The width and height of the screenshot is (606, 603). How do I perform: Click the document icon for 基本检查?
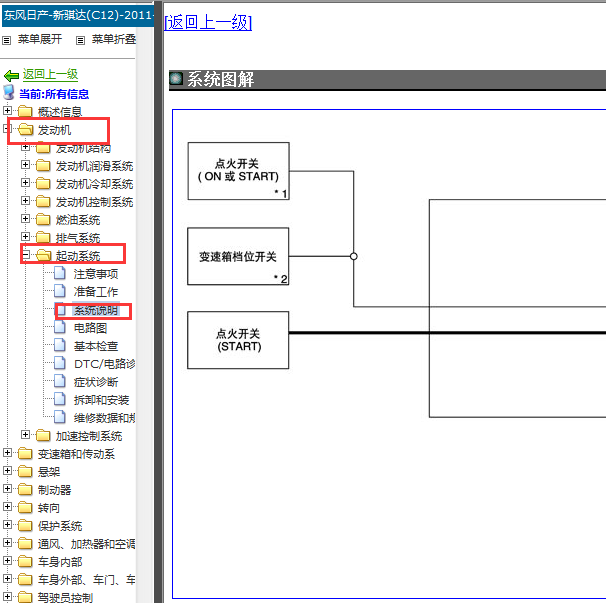pyautogui.click(x=60, y=345)
